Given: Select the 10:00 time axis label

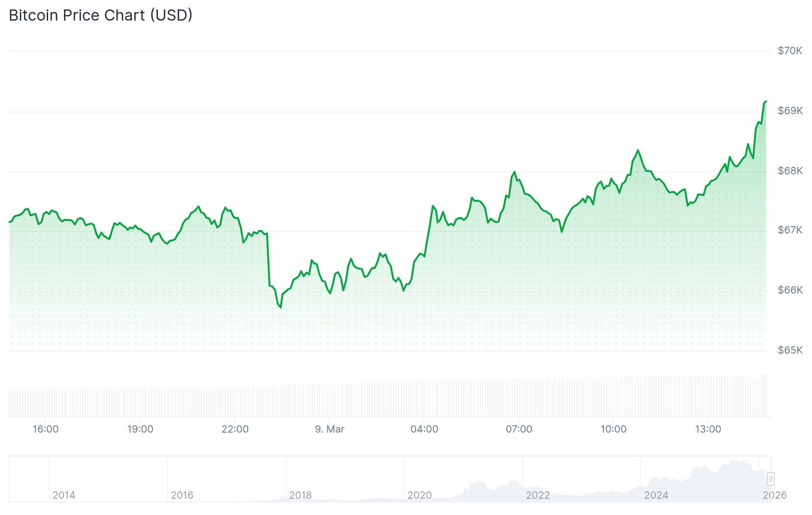Looking at the screenshot, I should tap(613, 429).
